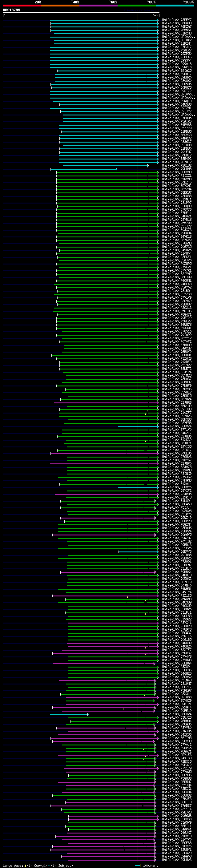Click the purple ~60% identity legend segment
Screen dimensions: 197x868
[99, 6]
